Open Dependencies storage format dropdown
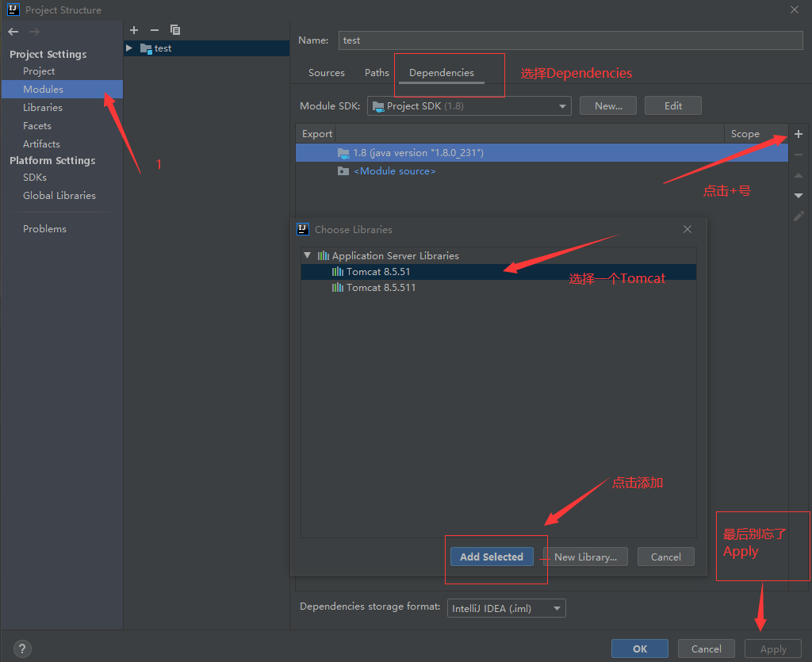The width and height of the screenshot is (812, 662). tap(507, 608)
